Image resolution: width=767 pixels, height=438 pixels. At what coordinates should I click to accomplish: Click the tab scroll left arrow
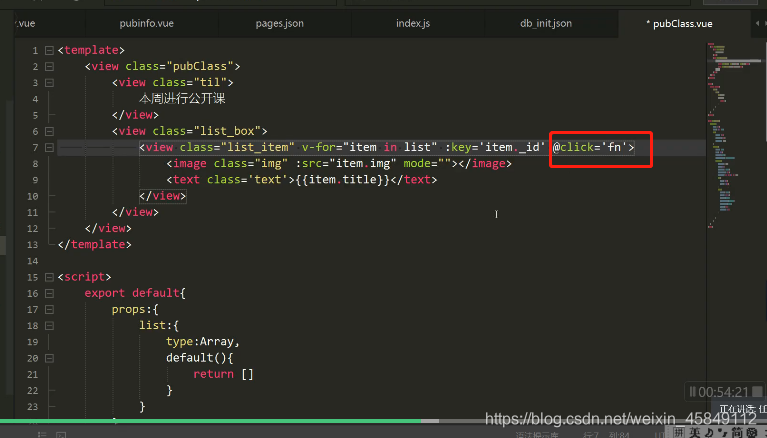tap(757, 23)
